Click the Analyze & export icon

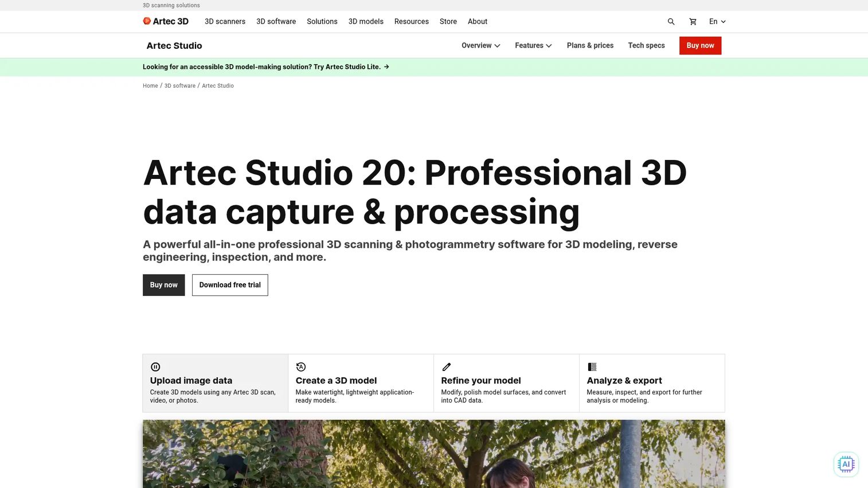(x=592, y=367)
